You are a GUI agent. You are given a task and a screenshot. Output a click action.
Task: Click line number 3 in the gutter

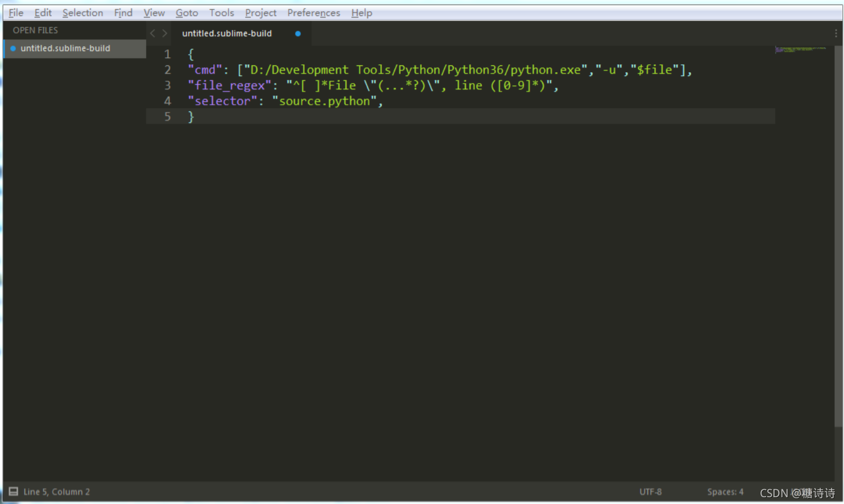click(167, 85)
